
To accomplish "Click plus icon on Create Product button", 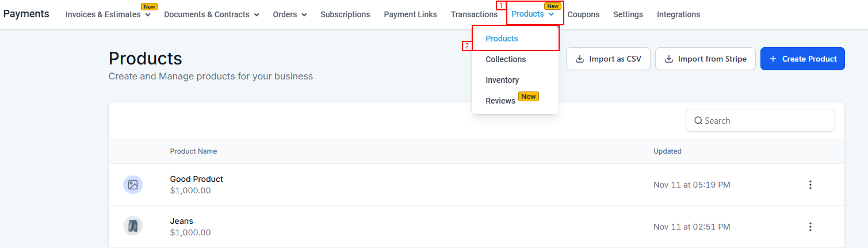I will coord(773,59).
